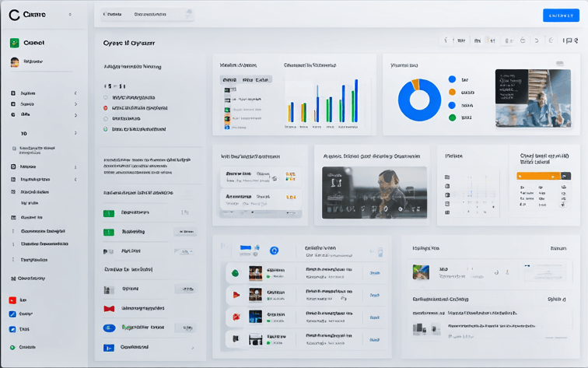Click the orange legend swatch beside the donut chart

click(x=451, y=92)
